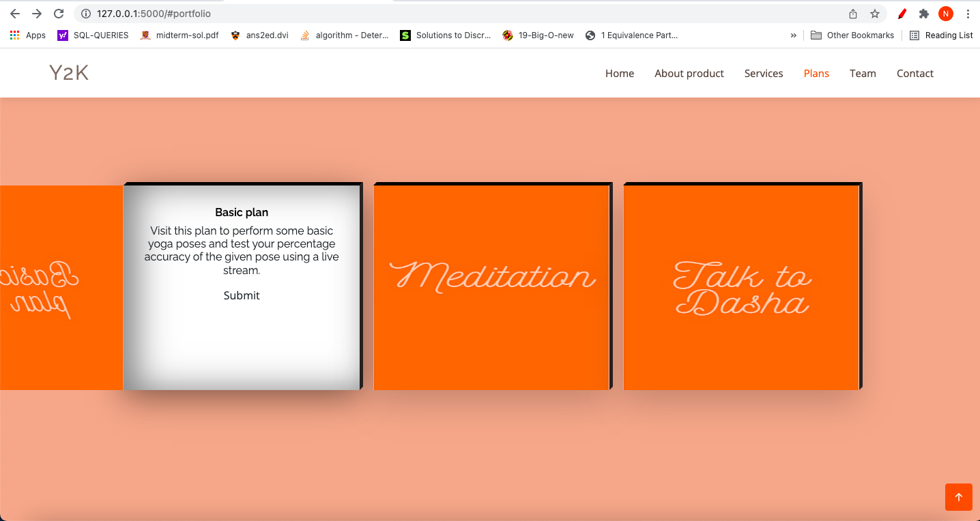Open the midterm-sol.pdf bookmark
Viewport: 980px width, 521px height.
179,35
